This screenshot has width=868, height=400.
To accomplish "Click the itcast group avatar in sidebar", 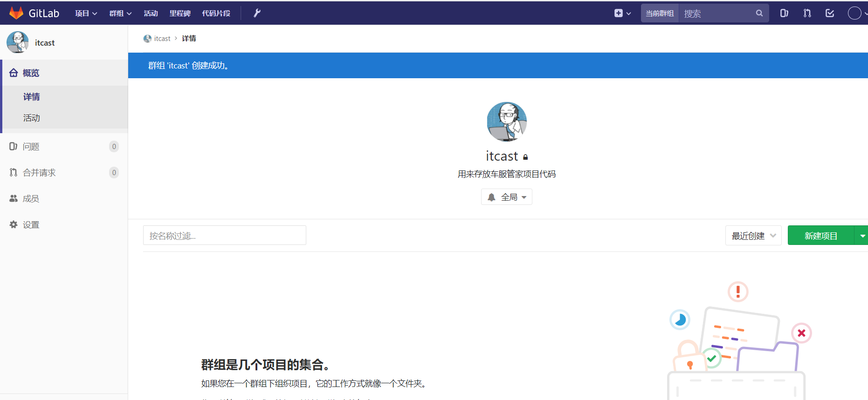I will [18, 42].
